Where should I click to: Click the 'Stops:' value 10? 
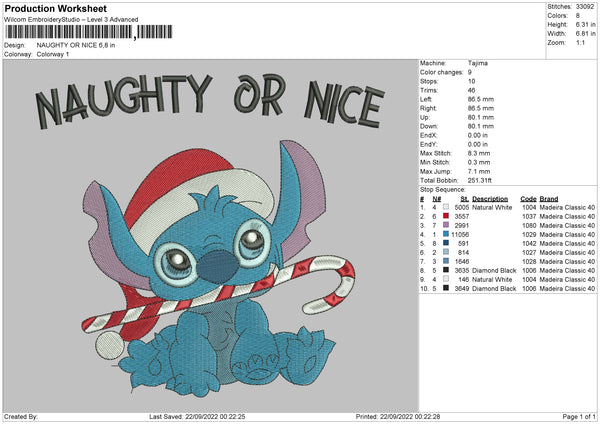tap(471, 81)
